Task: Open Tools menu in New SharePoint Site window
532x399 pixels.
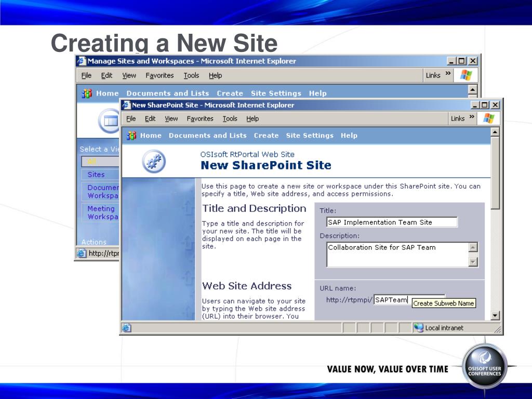Action: tap(230, 119)
